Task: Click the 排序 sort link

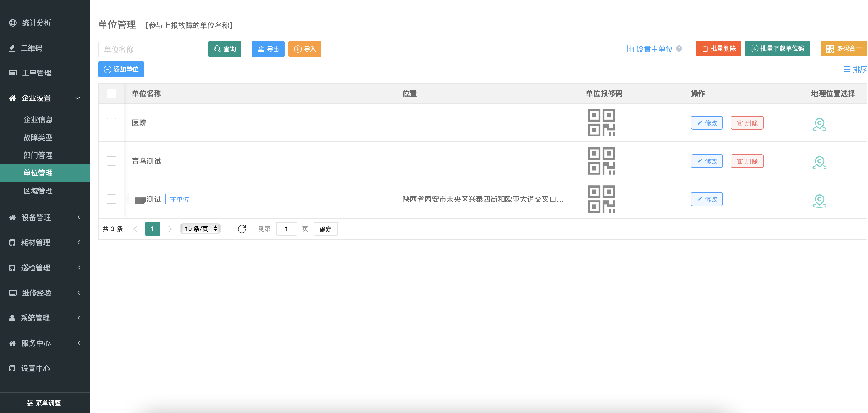Action: tap(855, 69)
